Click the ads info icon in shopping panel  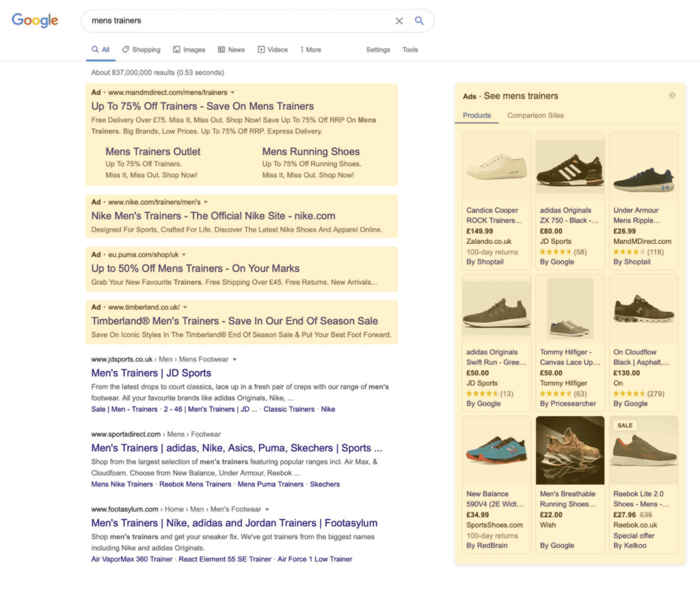point(672,96)
